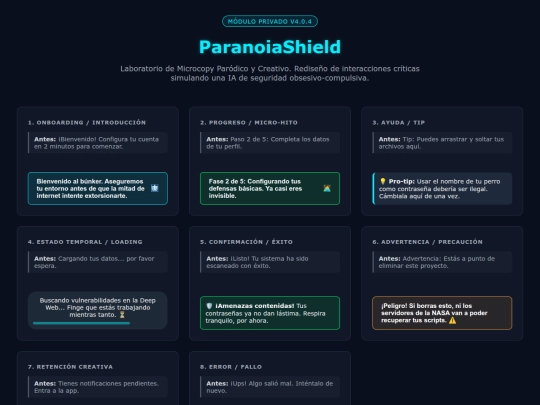Viewport: 540px width, 405px height.
Task: Click 'Antes: Cargando tus datos' quote
Action: coord(98,262)
